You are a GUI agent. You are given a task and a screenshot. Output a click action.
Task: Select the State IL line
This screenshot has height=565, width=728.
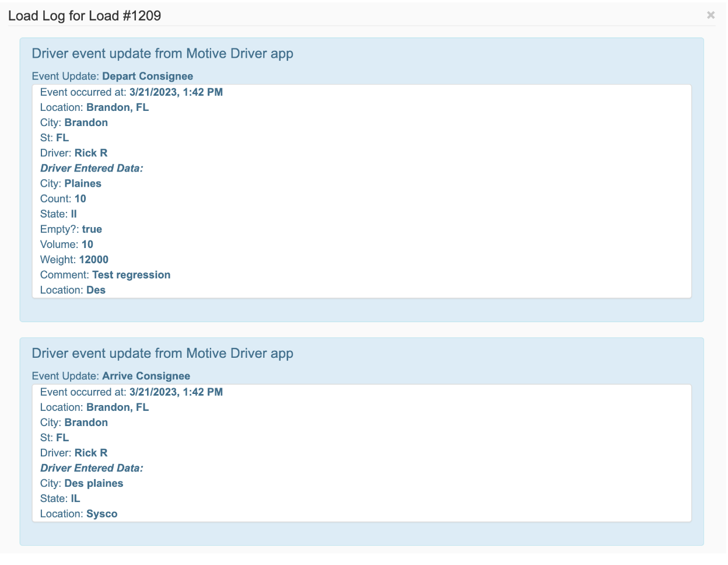(x=60, y=498)
